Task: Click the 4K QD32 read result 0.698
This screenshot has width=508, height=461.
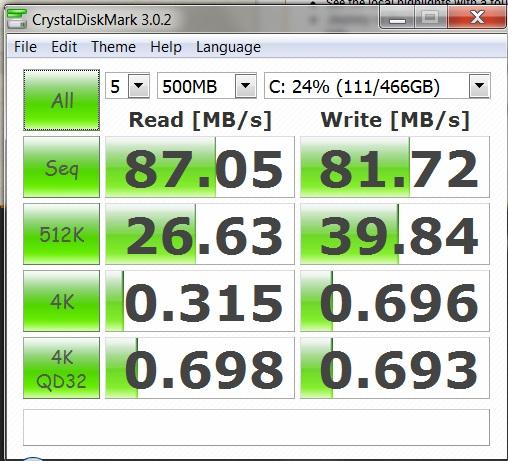Action: click(x=200, y=368)
